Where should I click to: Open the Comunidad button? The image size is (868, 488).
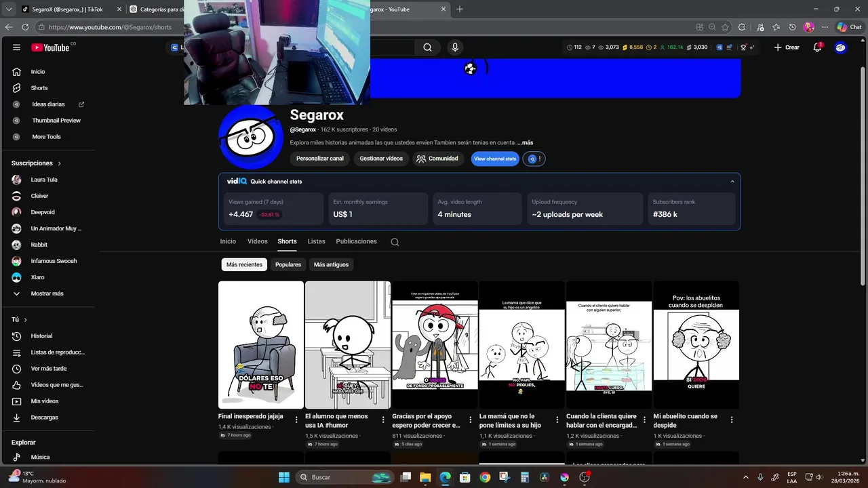(437, 159)
